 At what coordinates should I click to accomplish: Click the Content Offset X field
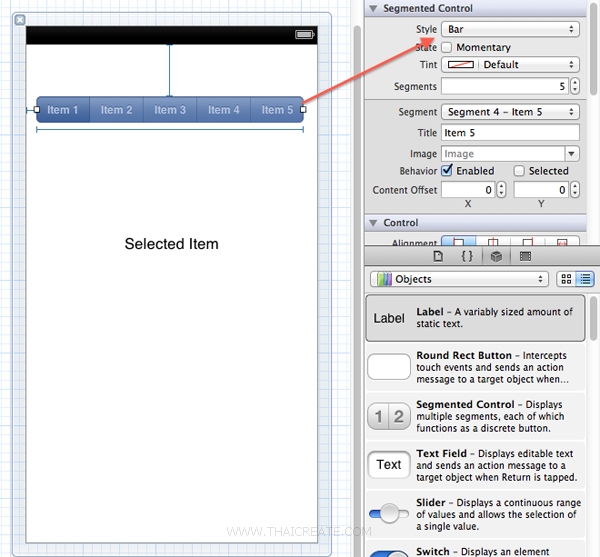(468, 190)
